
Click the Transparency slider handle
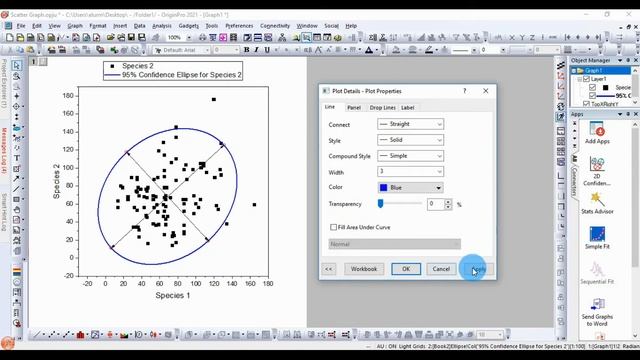(380, 203)
